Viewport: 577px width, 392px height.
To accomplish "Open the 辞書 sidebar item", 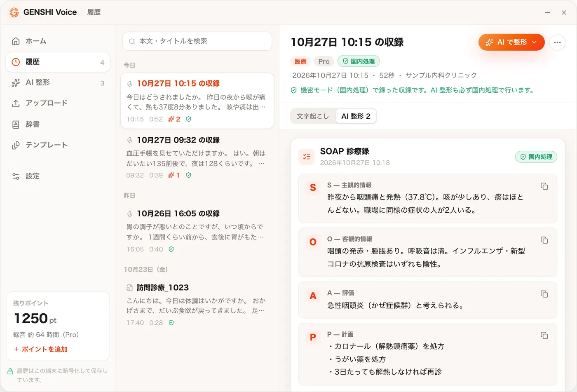I will point(58,124).
